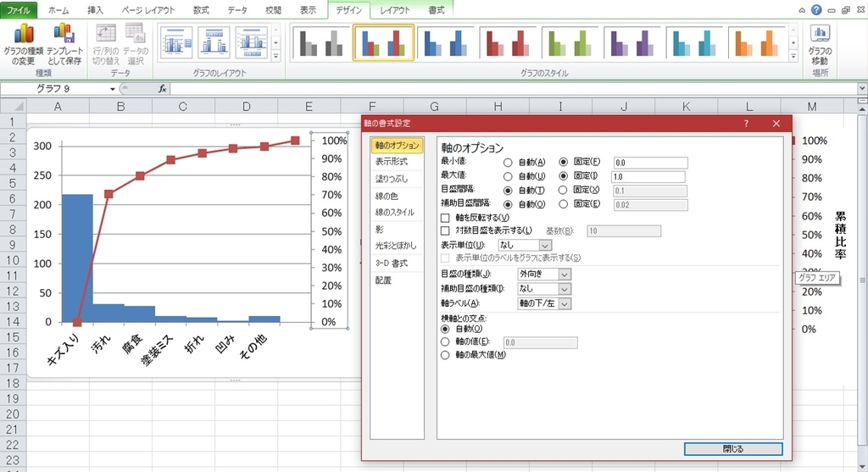Choose the second chart layout thumbnail
Viewport: 868px width, 472px height.
click(x=214, y=42)
